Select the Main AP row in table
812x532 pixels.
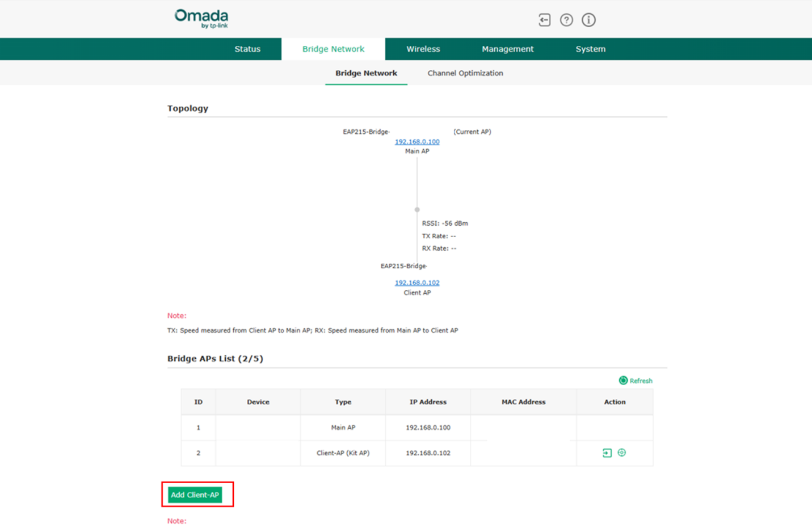(x=343, y=428)
